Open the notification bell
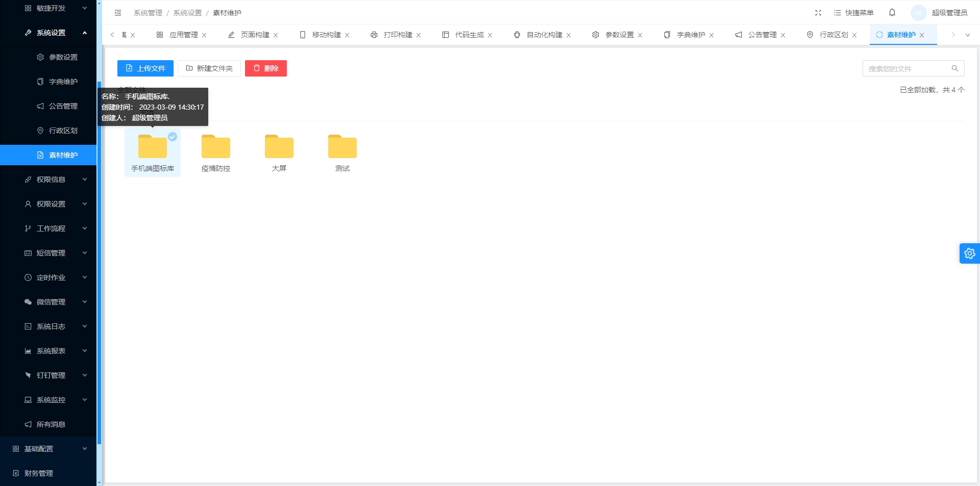980x486 pixels. pos(892,13)
